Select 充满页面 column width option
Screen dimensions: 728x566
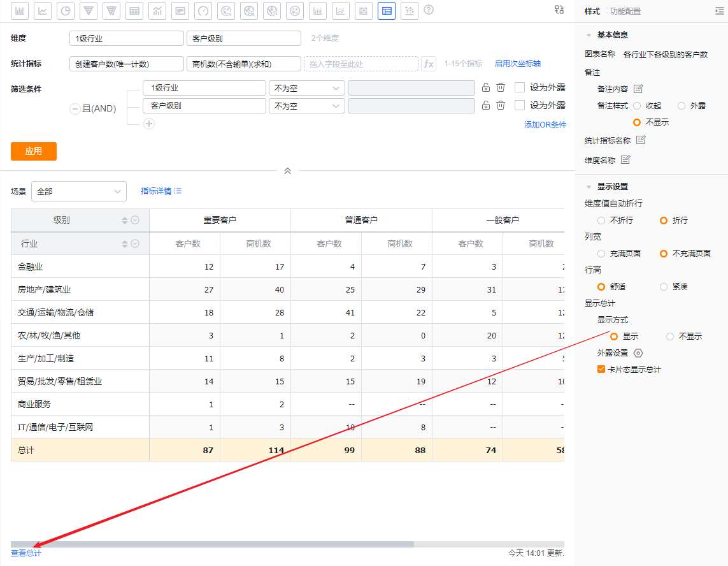[x=601, y=254]
